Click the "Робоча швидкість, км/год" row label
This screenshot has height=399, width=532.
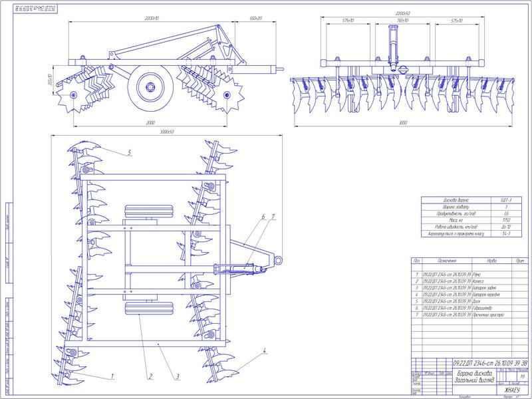point(456,227)
